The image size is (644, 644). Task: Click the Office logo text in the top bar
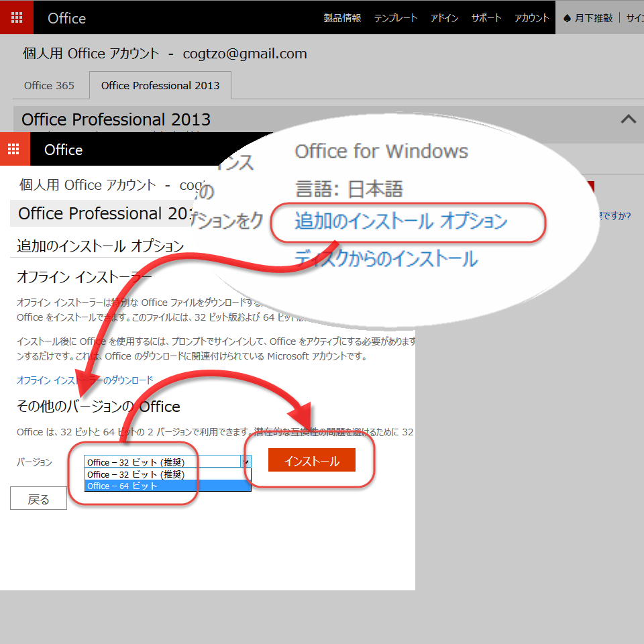point(66,18)
